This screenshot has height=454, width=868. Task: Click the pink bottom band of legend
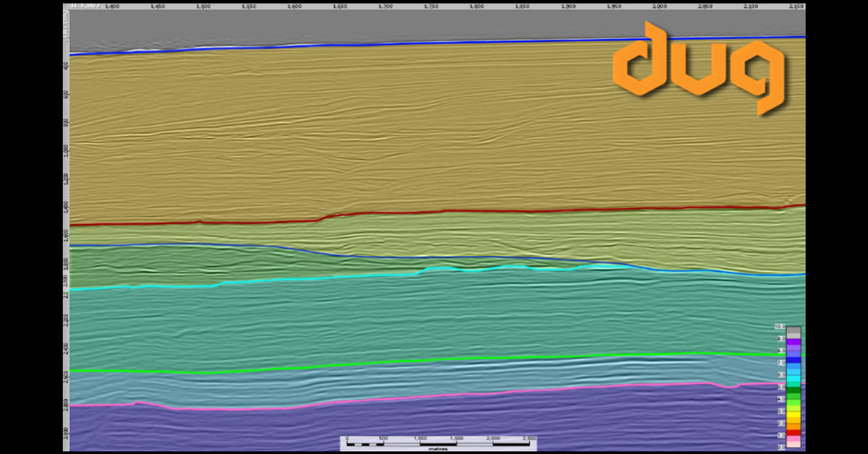point(793,440)
